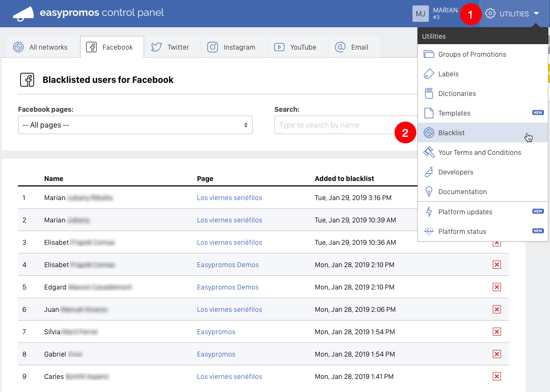The width and height of the screenshot is (550, 392).
Task: Click the Instagram camera icon
Action: pos(213,47)
